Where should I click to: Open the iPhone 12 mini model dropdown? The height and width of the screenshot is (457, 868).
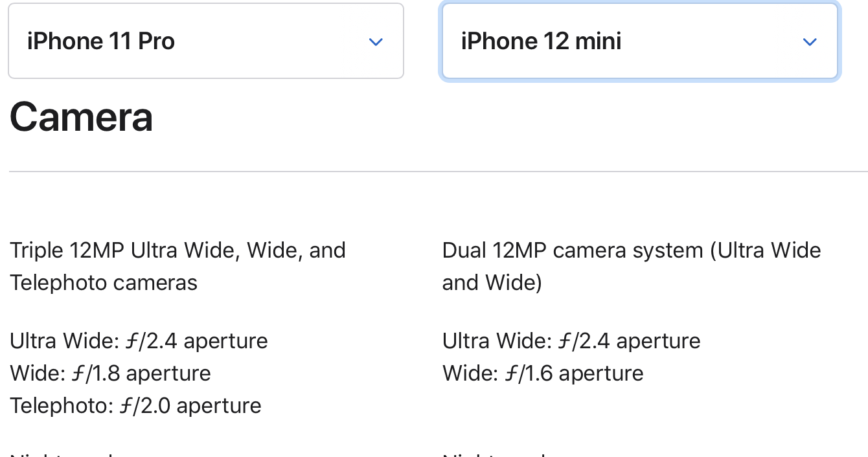(x=639, y=41)
